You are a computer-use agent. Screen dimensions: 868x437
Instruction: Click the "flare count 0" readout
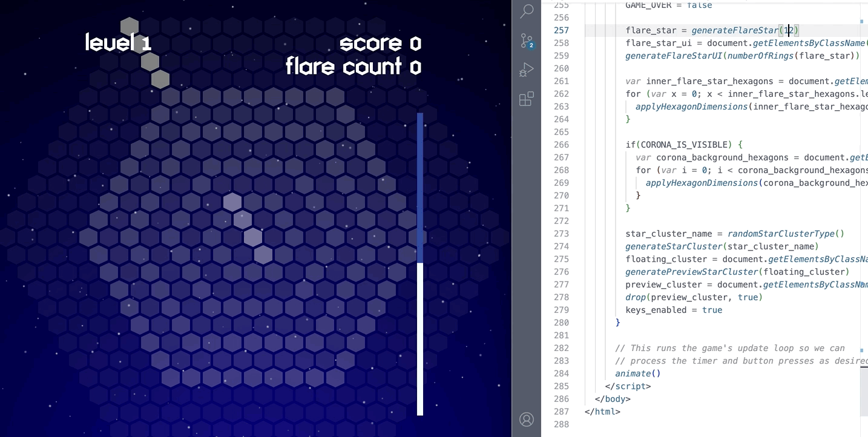pos(353,66)
